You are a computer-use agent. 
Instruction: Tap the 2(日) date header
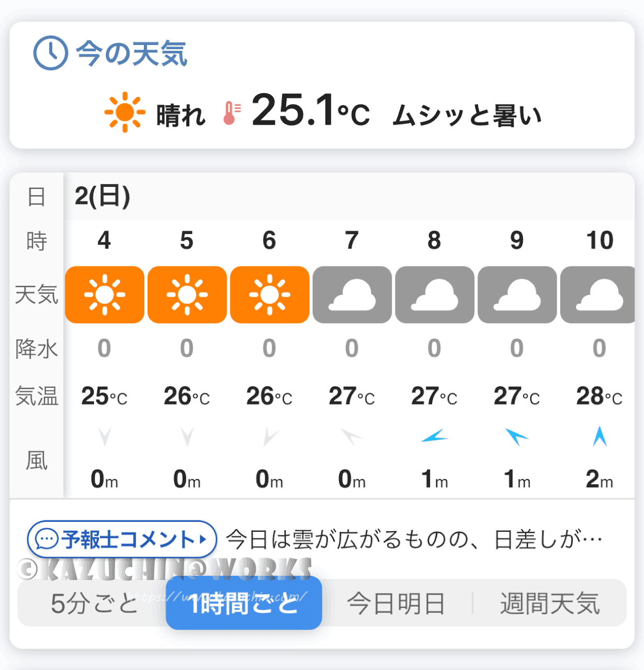(103, 196)
